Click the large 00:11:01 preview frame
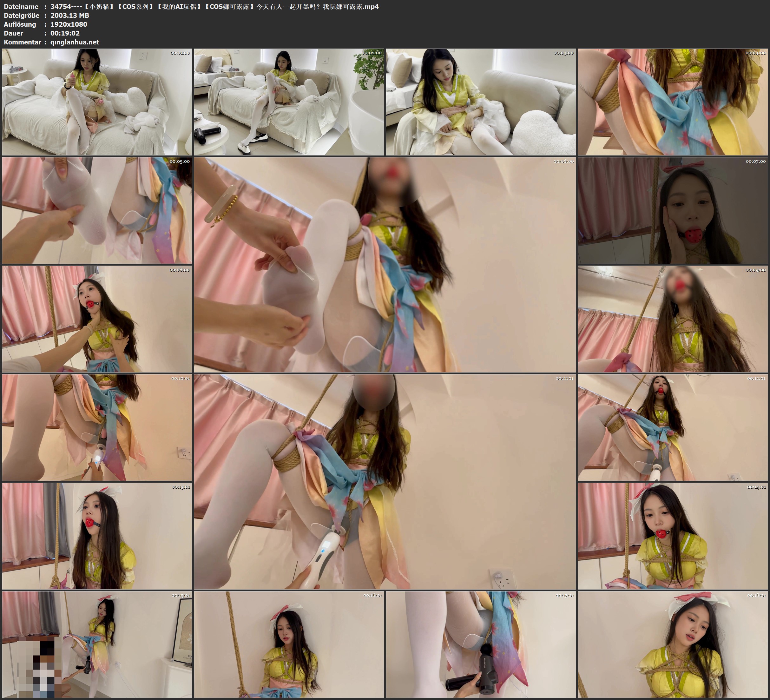 (x=385, y=482)
